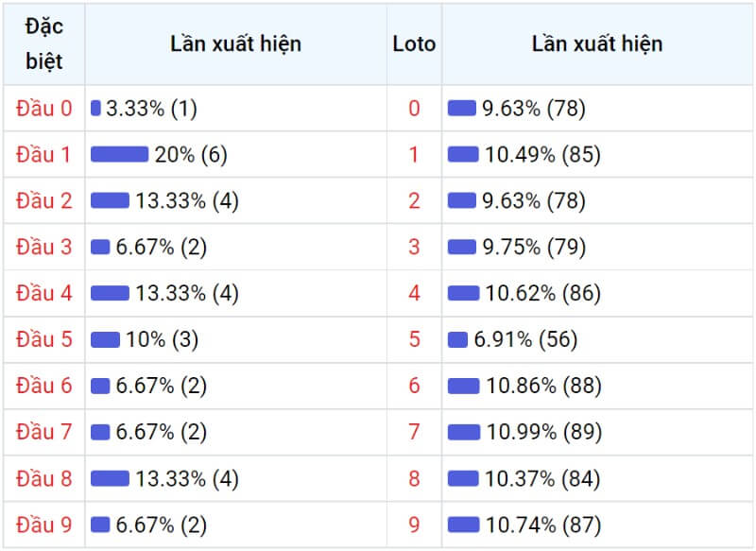Click the right Lần xuất hiện header
This screenshot has width=756, height=551.
[x=597, y=43]
